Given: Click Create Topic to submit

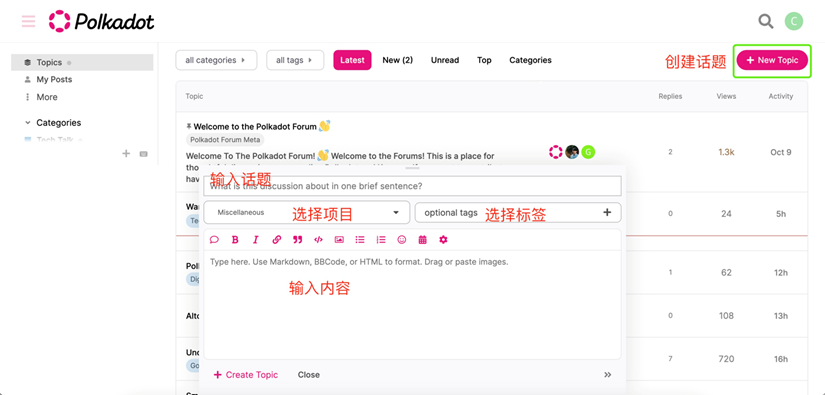Looking at the screenshot, I should click(x=246, y=375).
